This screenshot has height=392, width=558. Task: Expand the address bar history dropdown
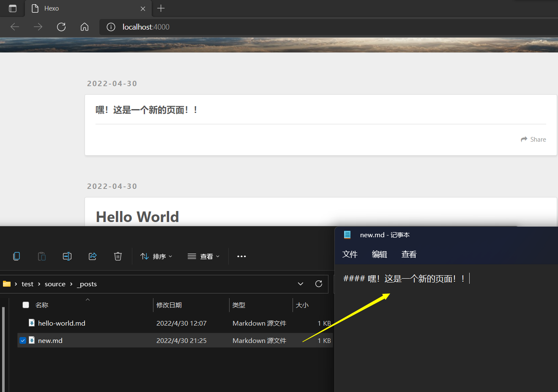tap(301, 284)
